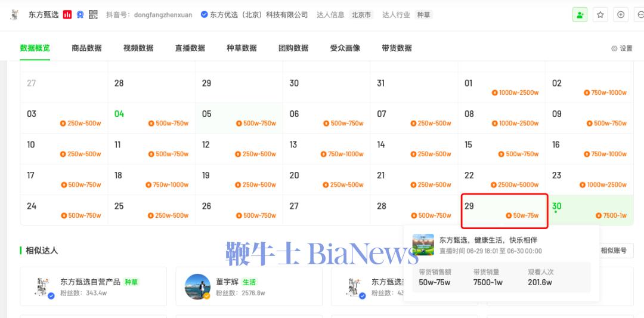Open the 东方甄选自营产品 creator card
This screenshot has height=318, width=644.
pyautogui.click(x=94, y=286)
